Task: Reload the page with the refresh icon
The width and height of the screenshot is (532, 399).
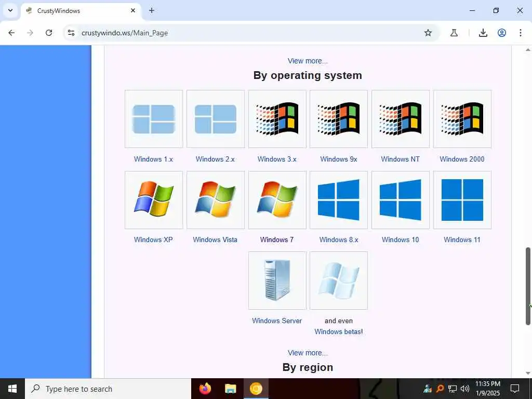Action: (x=49, y=33)
